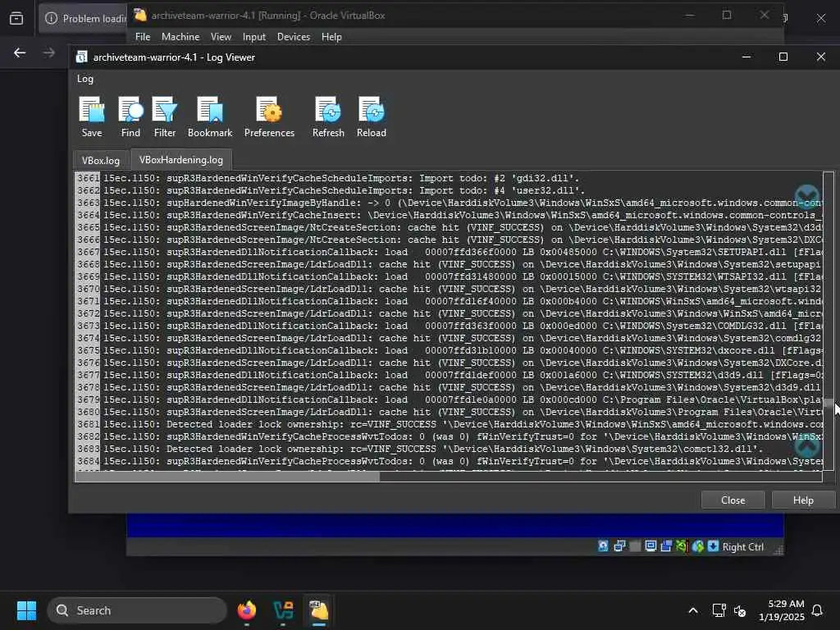Click the Problem loading browser tab
Image resolution: width=840 pixels, height=630 pixels.
pyautogui.click(x=84, y=18)
